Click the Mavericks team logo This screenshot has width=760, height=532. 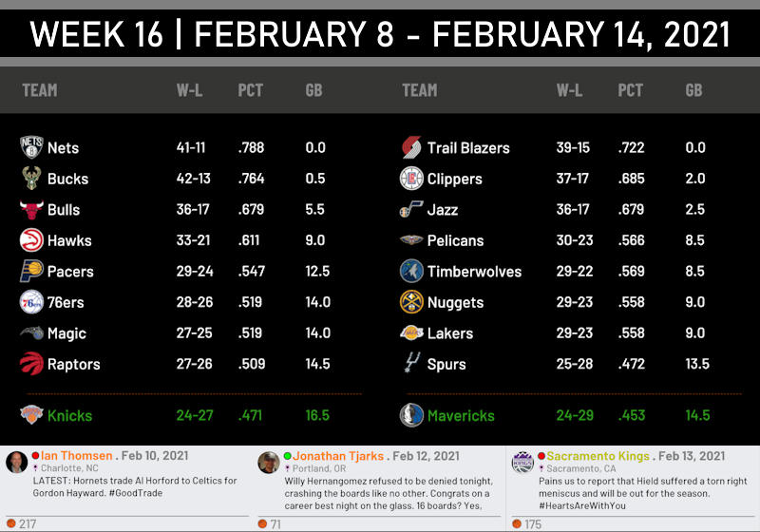(x=411, y=415)
